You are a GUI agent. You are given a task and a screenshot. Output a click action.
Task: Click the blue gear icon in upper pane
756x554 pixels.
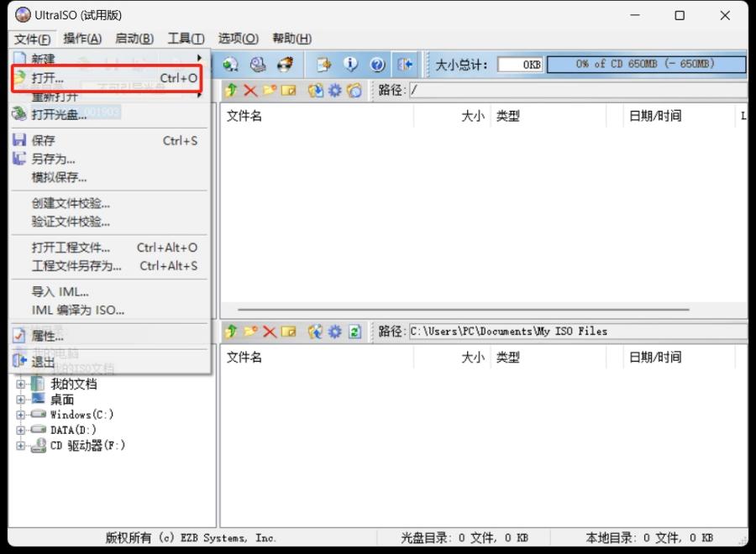334,90
